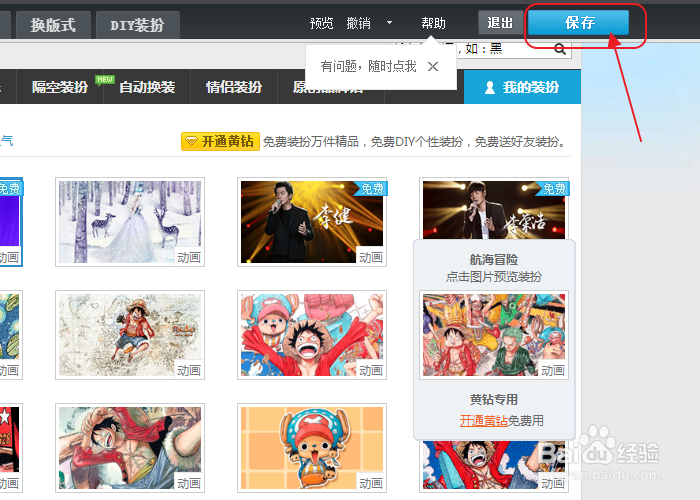700x500 pixels.
Task: Click the 开通黄钻 link in popup
Action: pyautogui.click(x=483, y=421)
